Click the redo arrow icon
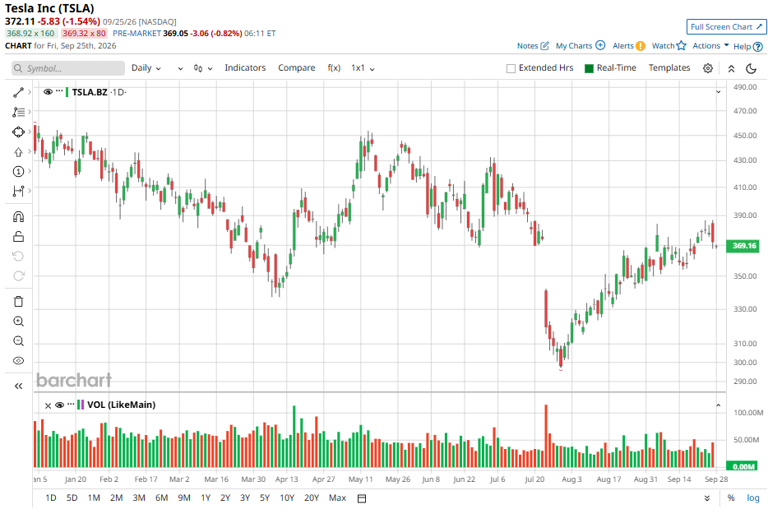Image resolution: width=768 pixels, height=523 pixels. tap(18, 276)
